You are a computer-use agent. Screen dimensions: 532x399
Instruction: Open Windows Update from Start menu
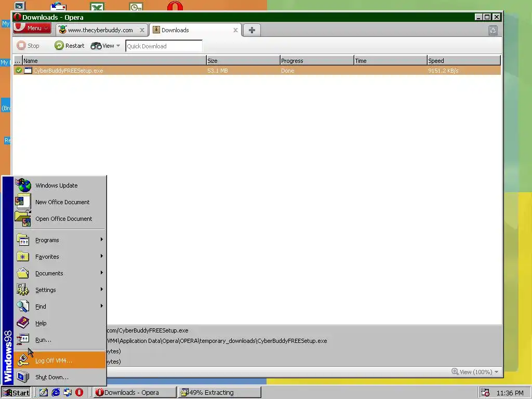tap(60, 185)
